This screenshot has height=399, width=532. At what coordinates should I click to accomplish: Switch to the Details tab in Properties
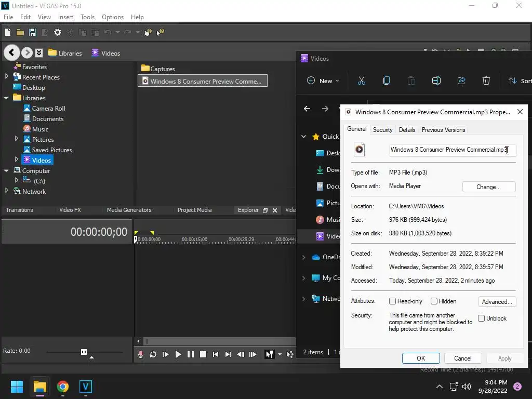[407, 129]
